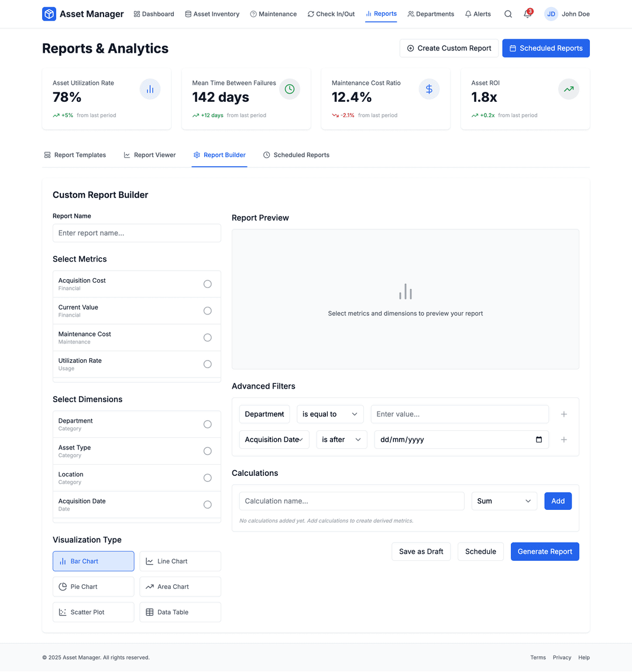Click the Asset Manager logo icon

click(49, 13)
